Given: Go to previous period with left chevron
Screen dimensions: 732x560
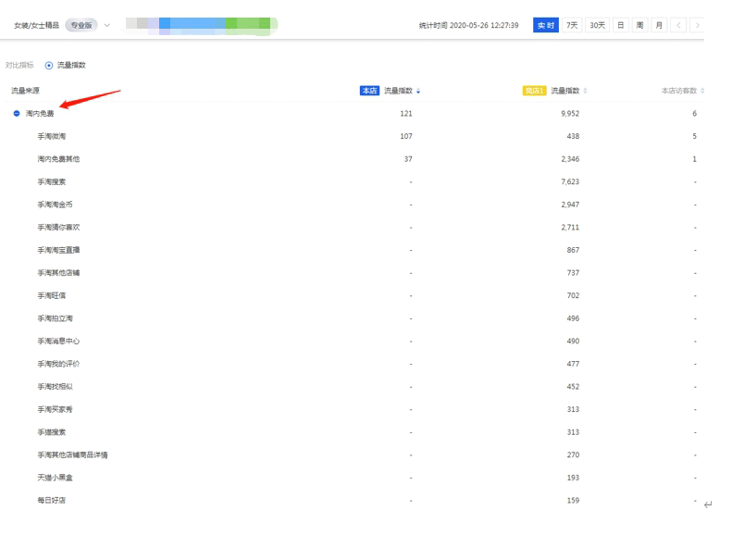Looking at the screenshot, I should click(x=679, y=25).
